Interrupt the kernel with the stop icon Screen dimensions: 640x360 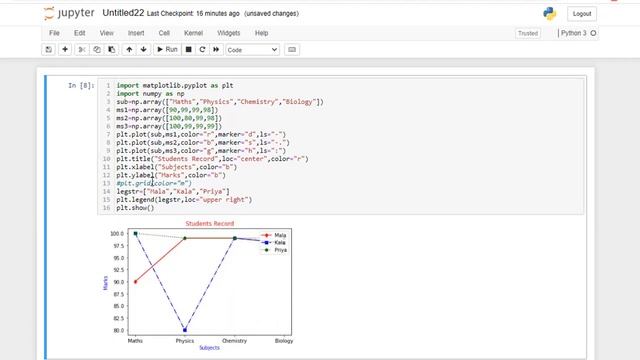[x=189, y=50]
